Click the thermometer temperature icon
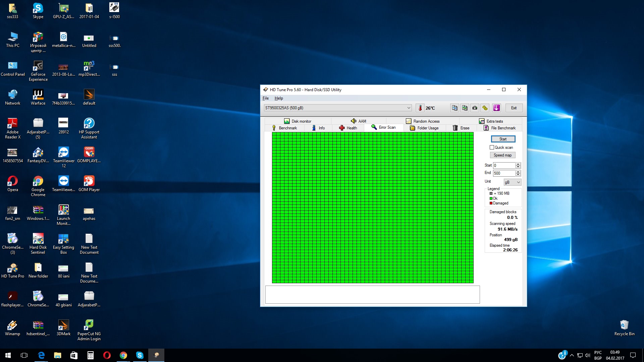The width and height of the screenshot is (644, 362). (420, 108)
